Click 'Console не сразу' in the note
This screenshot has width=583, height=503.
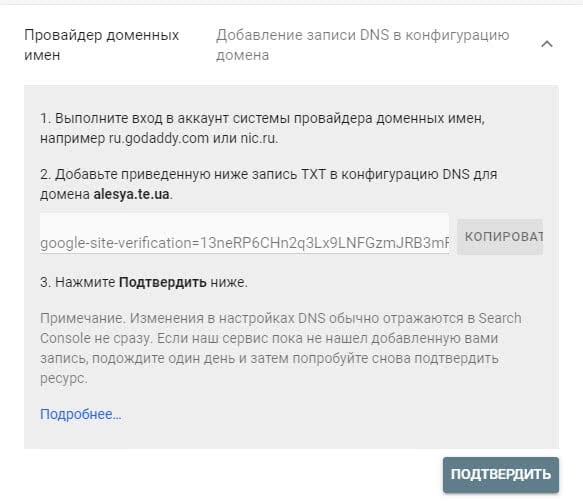[x=96, y=338]
